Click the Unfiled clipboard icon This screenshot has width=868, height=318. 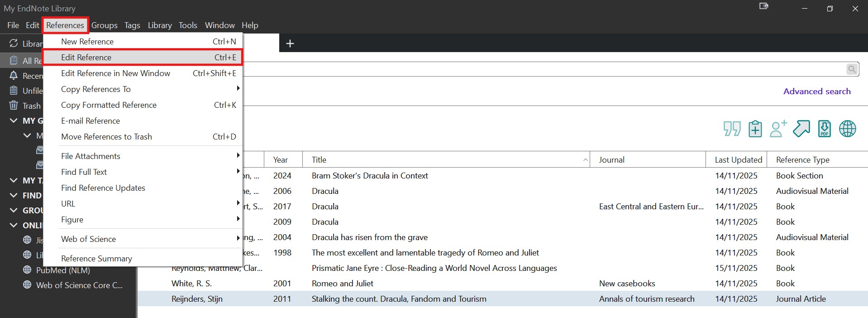[14, 91]
